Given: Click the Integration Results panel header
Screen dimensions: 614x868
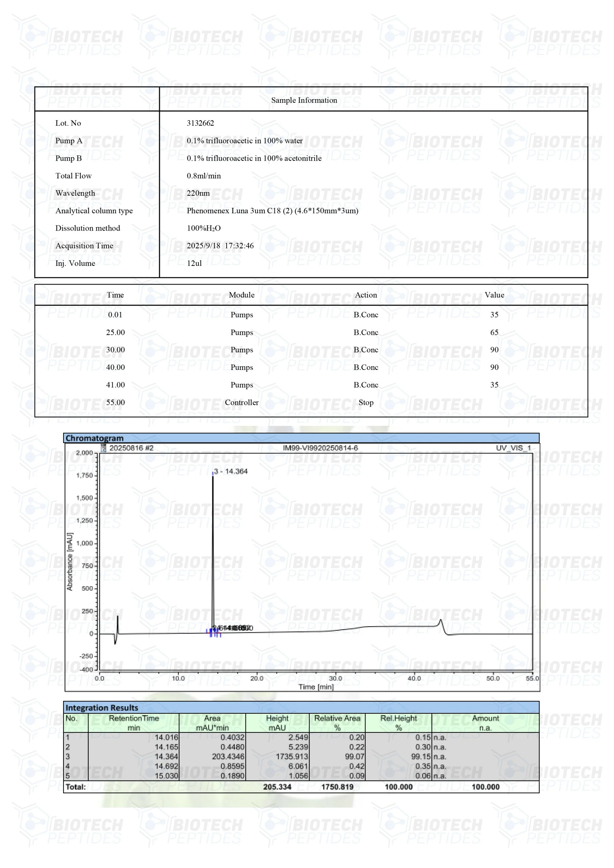Looking at the screenshot, I should pyautogui.click(x=301, y=707).
